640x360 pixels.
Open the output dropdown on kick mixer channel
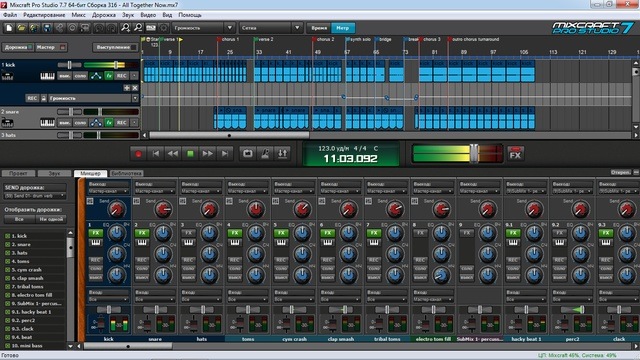pyautogui.click(x=108, y=191)
